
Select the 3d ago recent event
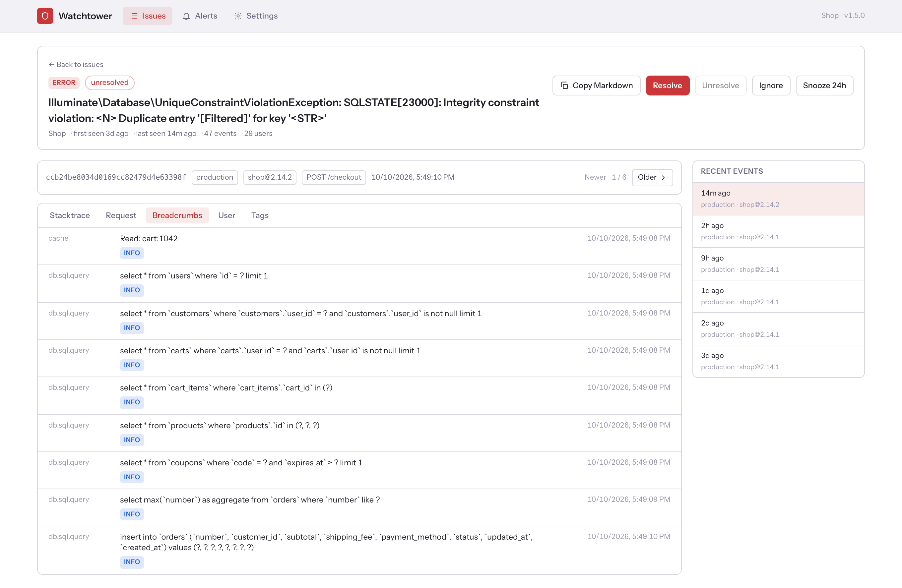click(x=778, y=361)
